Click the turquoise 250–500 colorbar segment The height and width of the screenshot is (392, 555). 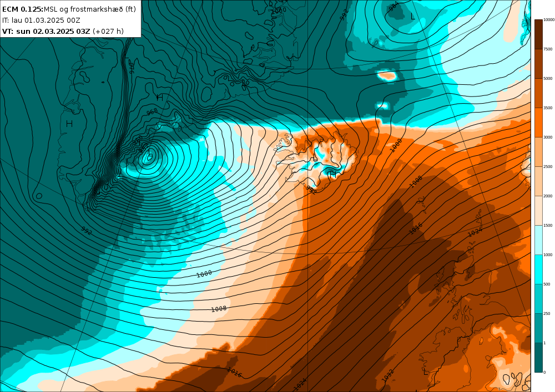[x=538, y=298]
